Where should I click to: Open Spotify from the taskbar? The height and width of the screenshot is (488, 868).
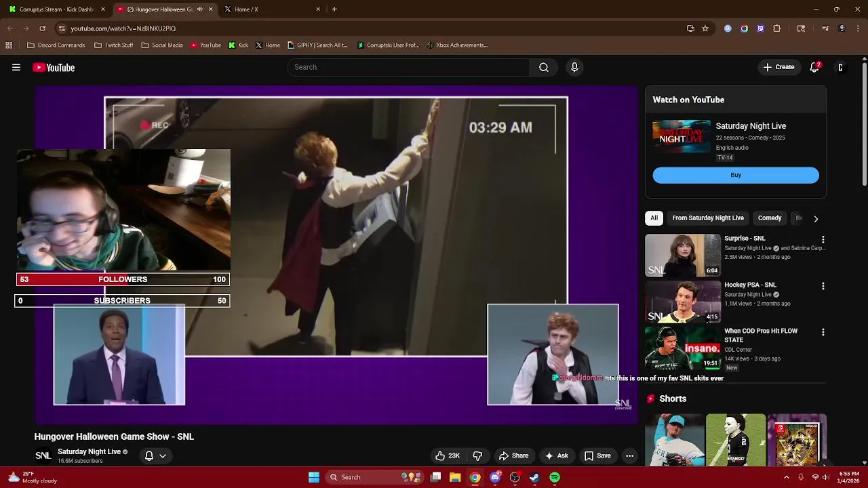[x=555, y=477]
